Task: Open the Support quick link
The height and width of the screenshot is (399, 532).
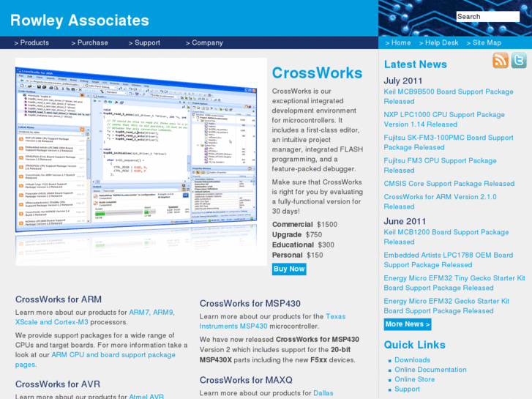Action: pos(407,389)
